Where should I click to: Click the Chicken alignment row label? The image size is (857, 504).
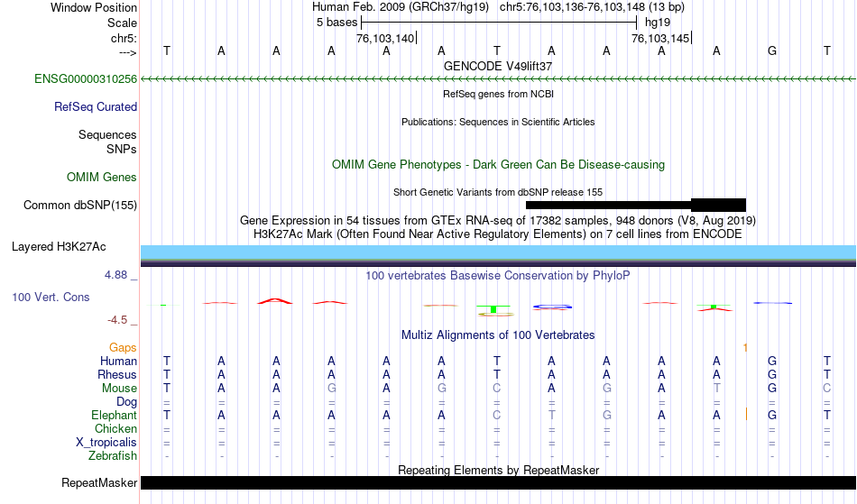(x=115, y=428)
